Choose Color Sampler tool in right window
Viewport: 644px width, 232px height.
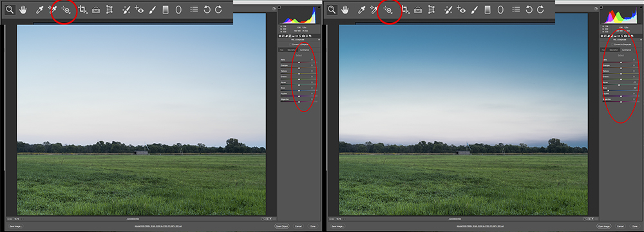tap(375, 10)
